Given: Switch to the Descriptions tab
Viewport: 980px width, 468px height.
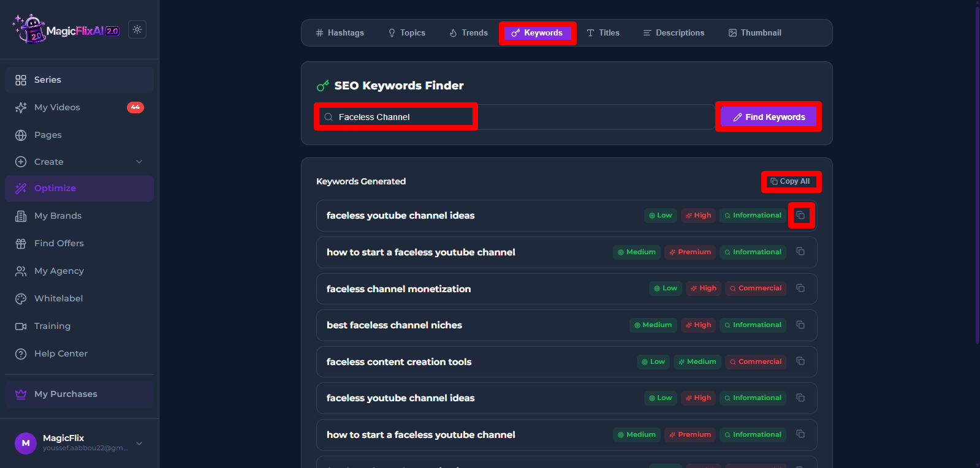Looking at the screenshot, I should (674, 32).
